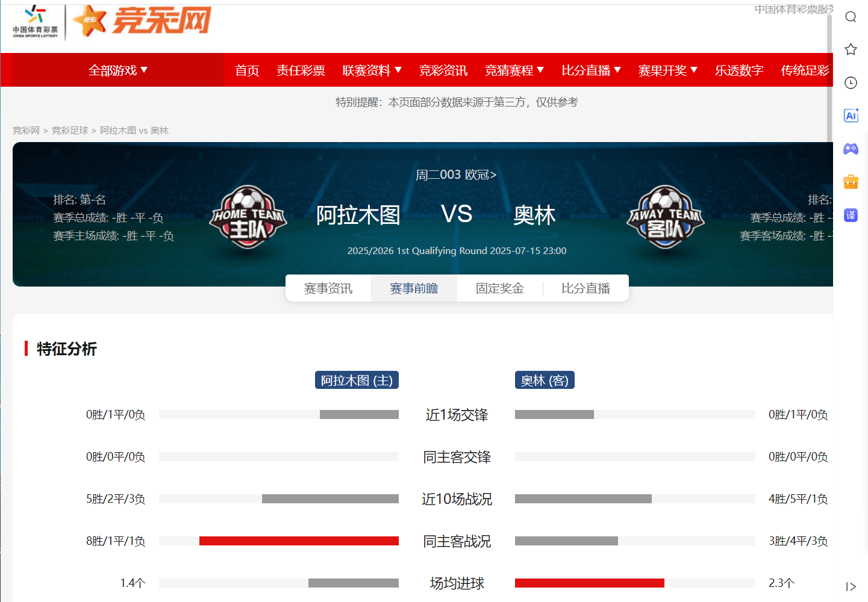Expand the 赛果开奖 dropdown
Screen dimensions: 868x602
pos(668,70)
